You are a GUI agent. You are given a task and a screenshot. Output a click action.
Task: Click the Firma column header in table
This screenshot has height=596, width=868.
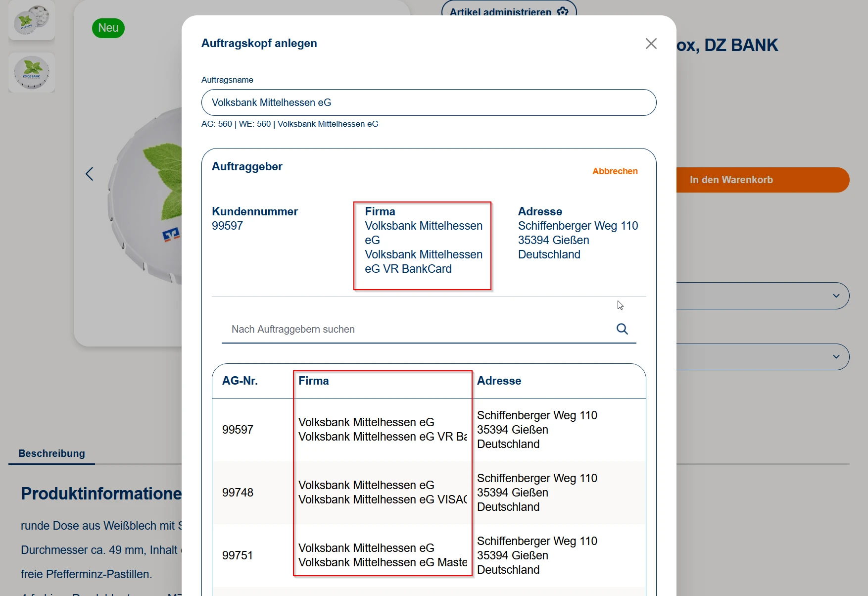314,381
